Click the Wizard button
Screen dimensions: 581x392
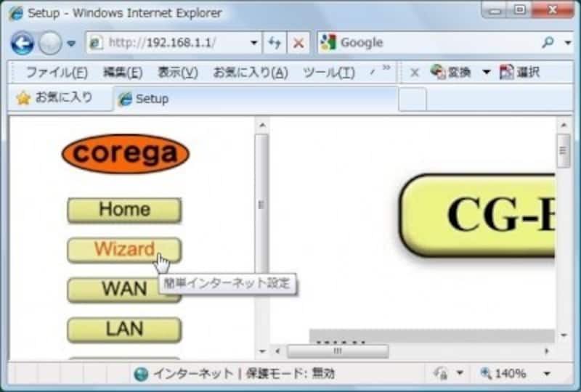[x=124, y=250]
